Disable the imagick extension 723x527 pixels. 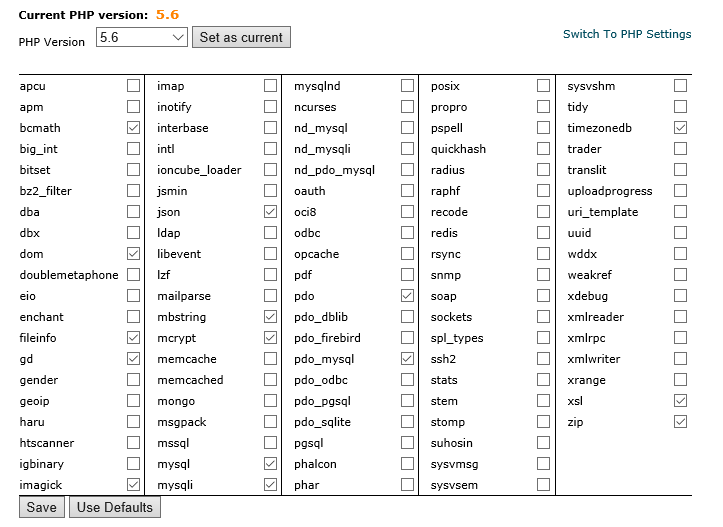(x=133, y=485)
